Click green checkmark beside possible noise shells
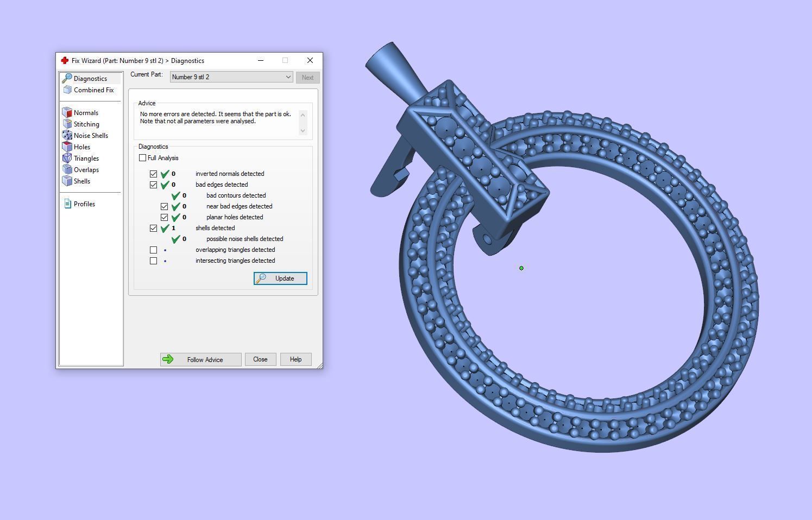 tap(176, 239)
